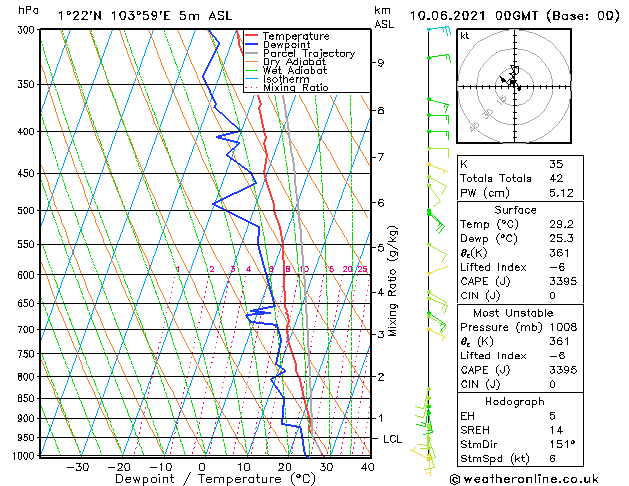Click the 500 hPa pressure label

[28, 211]
